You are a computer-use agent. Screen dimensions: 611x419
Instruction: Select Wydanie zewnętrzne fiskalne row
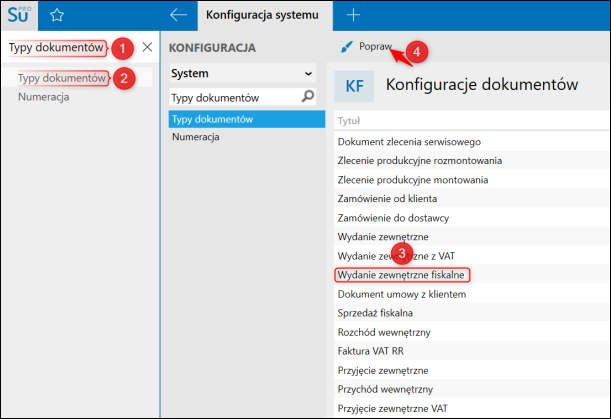click(402, 275)
